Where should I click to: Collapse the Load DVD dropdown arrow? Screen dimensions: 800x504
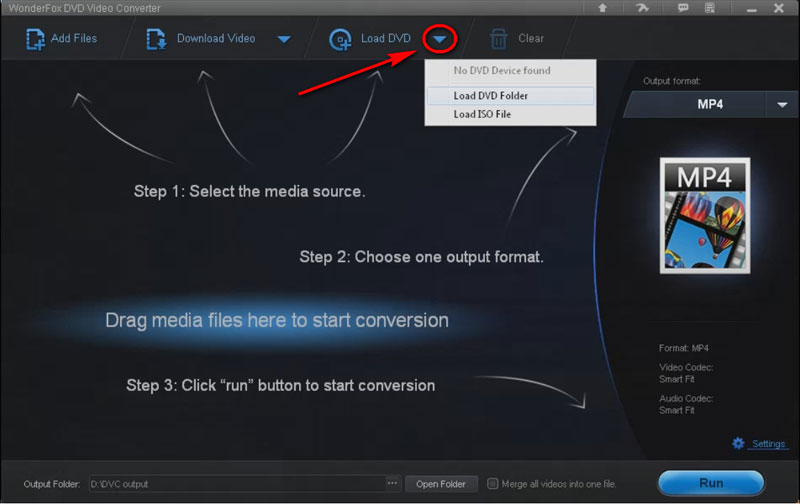tap(439, 39)
